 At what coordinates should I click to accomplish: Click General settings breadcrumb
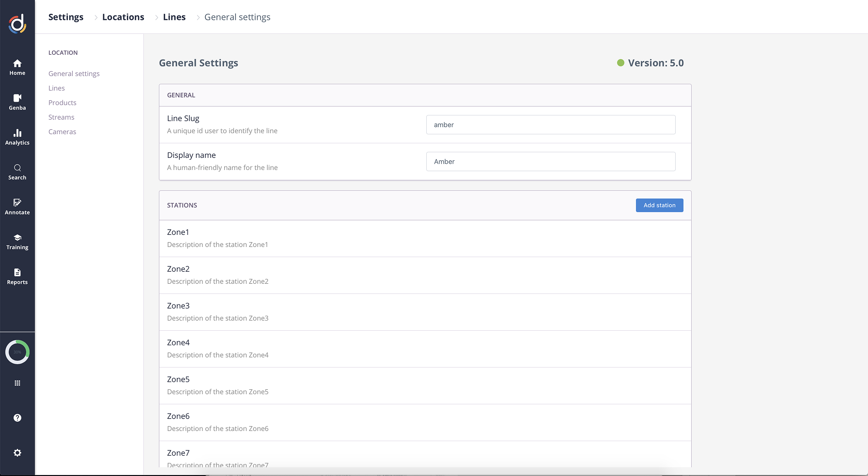(x=237, y=17)
